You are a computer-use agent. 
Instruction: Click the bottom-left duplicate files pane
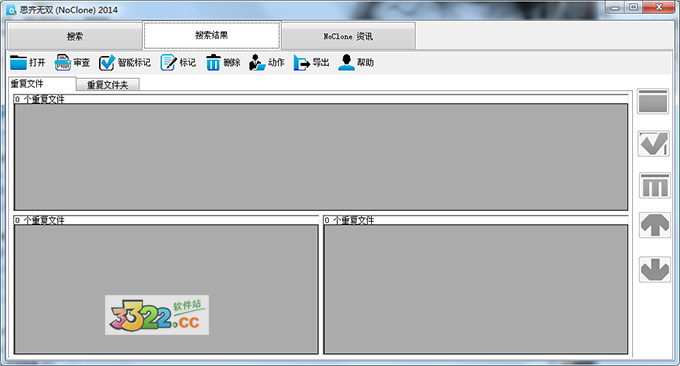(x=166, y=289)
